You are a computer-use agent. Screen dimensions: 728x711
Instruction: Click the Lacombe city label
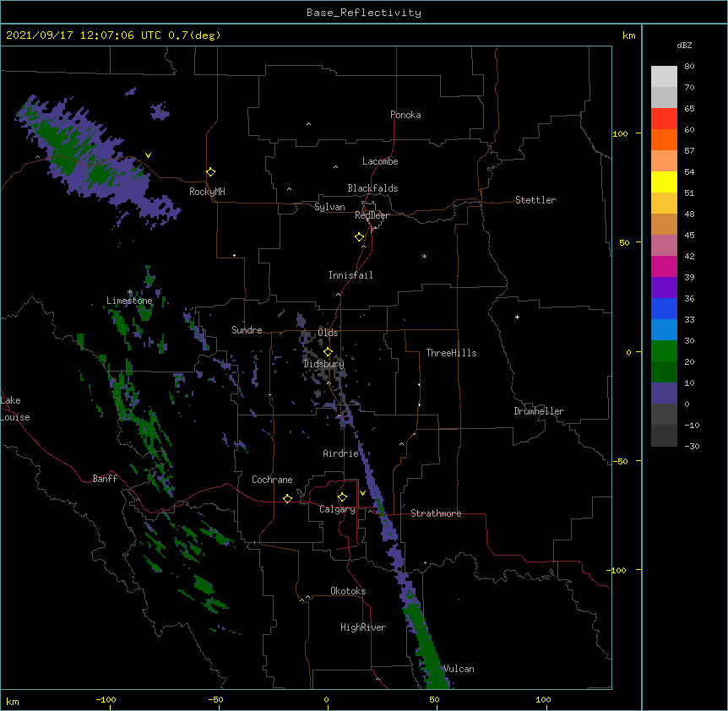(x=380, y=161)
